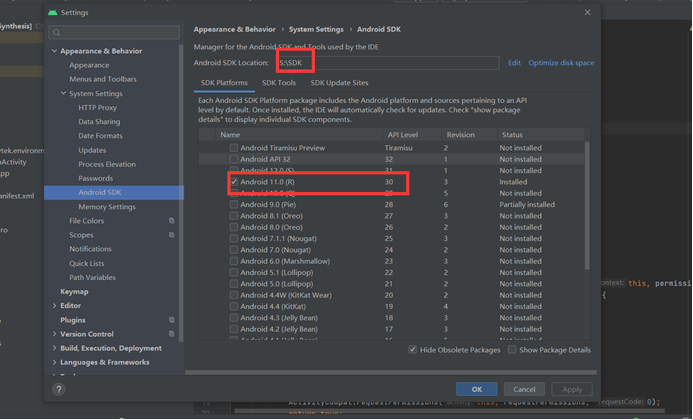Image resolution: width=693 pixels, height=420 pixels.
Task: Click the project-level icon beside Version Control
Action: (x=171, y=334)
